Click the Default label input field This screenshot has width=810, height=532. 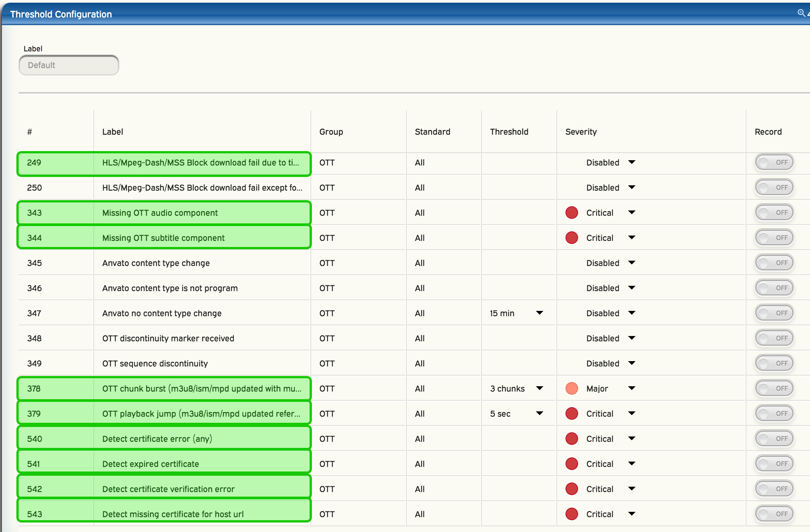point(69,65)
